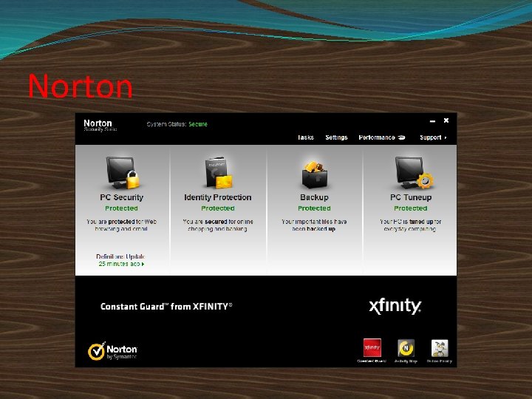Close the Norton window
This screenshot has height=399, width=532.
446,120
